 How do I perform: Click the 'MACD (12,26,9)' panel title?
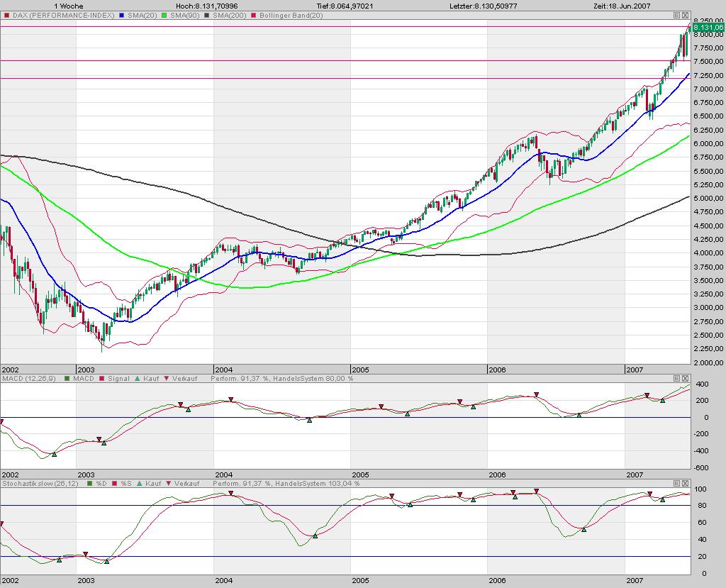tap(28, 379)
